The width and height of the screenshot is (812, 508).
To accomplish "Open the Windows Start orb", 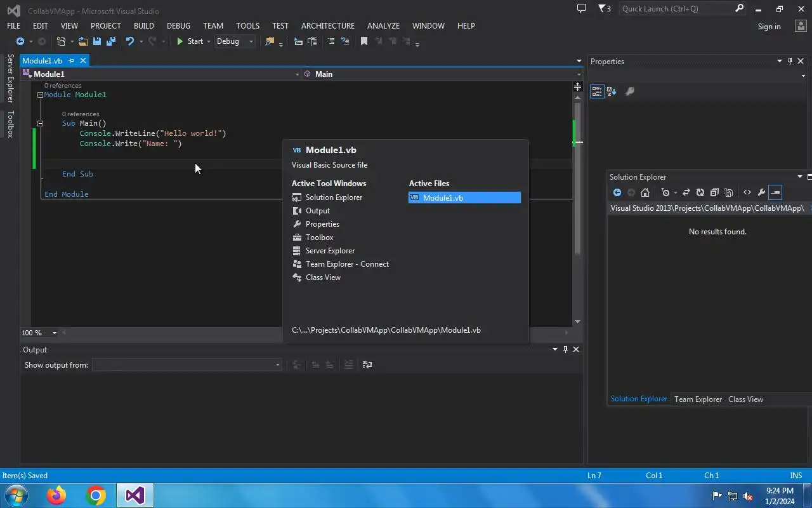I will tap(16, 495).
